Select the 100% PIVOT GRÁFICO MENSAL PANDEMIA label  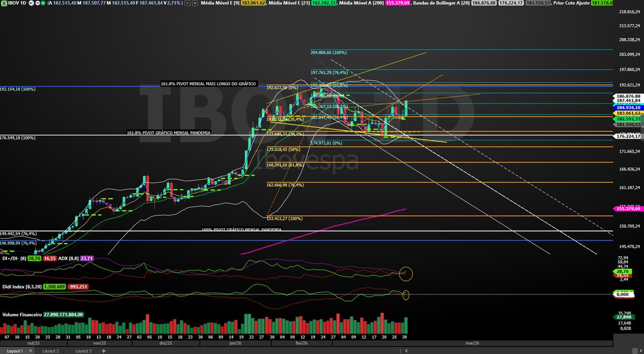click(x=242, y=229)
